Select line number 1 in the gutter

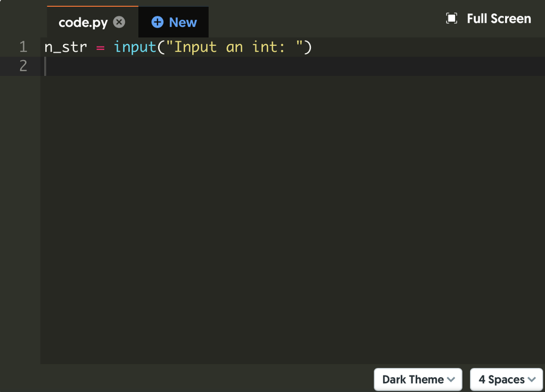click(22, 47)
